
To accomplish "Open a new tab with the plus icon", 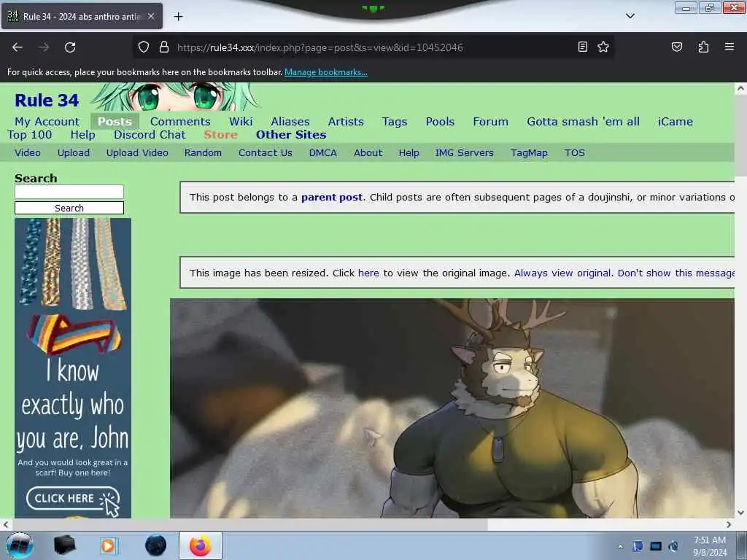I will [178, 17].
